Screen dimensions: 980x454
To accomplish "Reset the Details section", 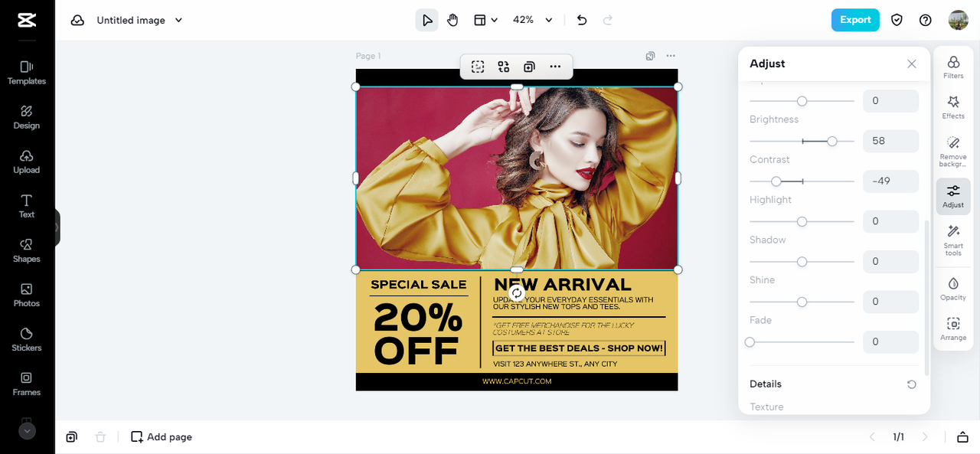I will coord(911,384).
